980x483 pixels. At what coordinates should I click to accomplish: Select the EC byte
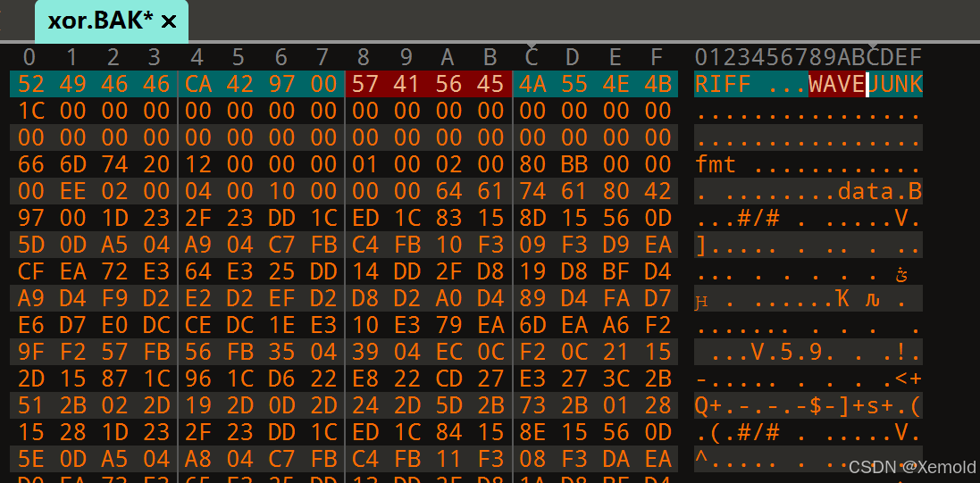(448, 353)
